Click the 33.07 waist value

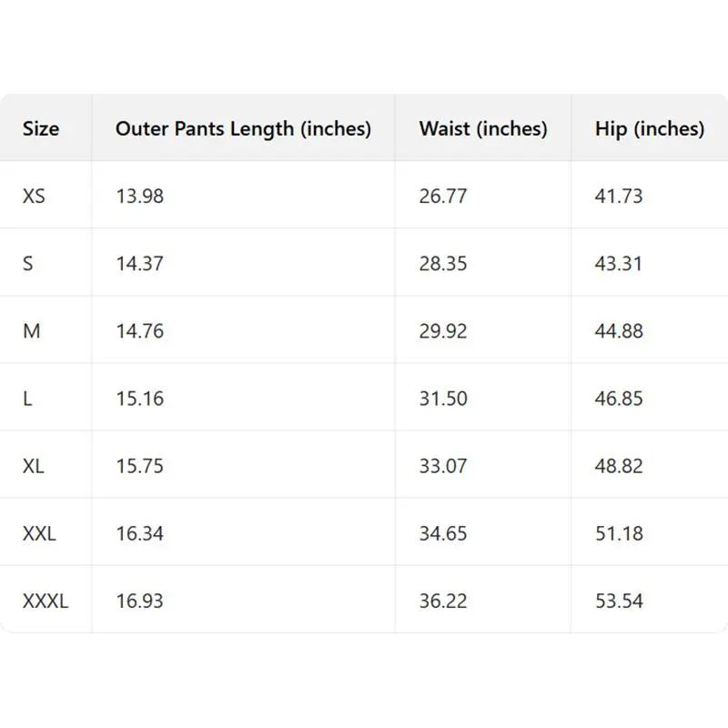click(x=443, y=466)
